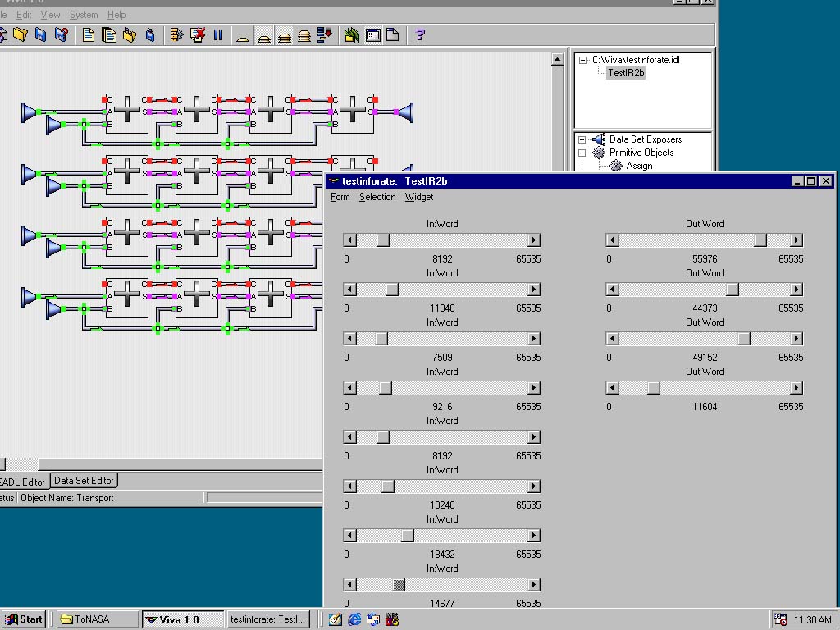Open the Widget menu in TestIR2b window
The image size is (840, 630).
[x=418, y=197]
